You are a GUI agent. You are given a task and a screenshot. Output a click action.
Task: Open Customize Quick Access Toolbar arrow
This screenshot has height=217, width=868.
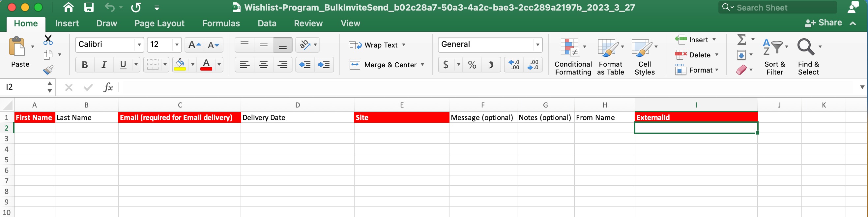(157, 8)
